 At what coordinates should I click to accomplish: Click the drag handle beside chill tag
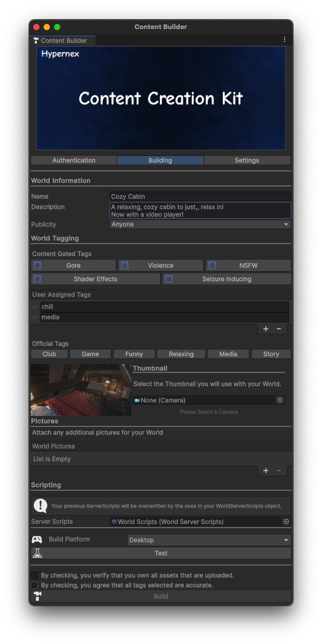[35, 307]
